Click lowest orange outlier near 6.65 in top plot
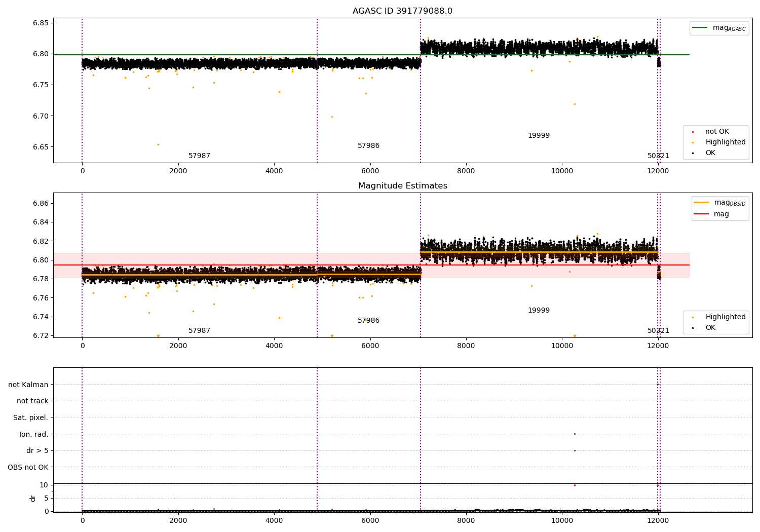Screen dimensions: 760x532 158,145
